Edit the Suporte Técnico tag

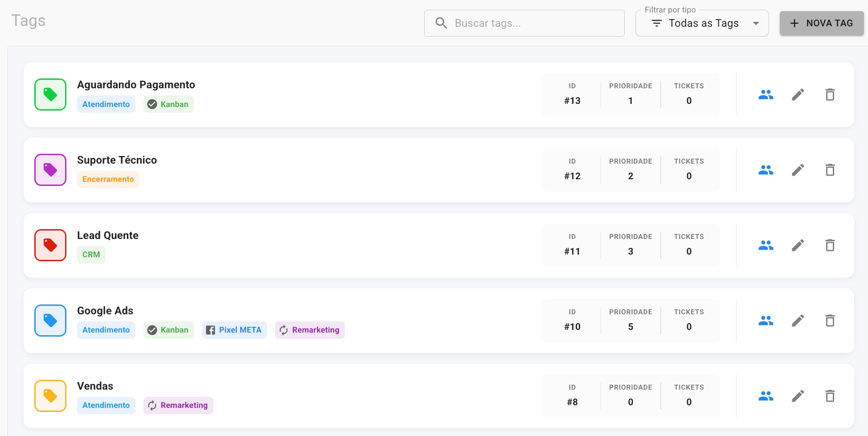click(798, 170)
